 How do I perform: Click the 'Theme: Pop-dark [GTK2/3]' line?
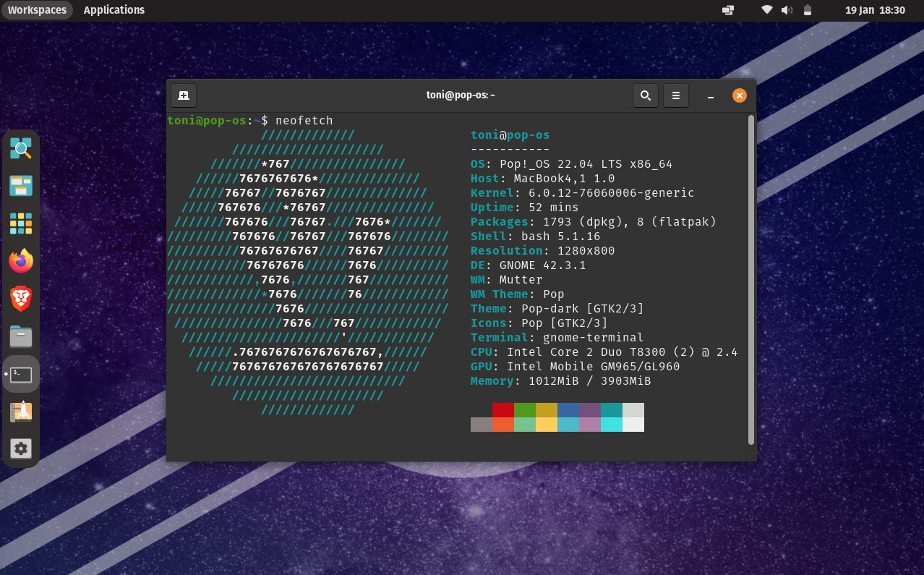click(557, 309)
